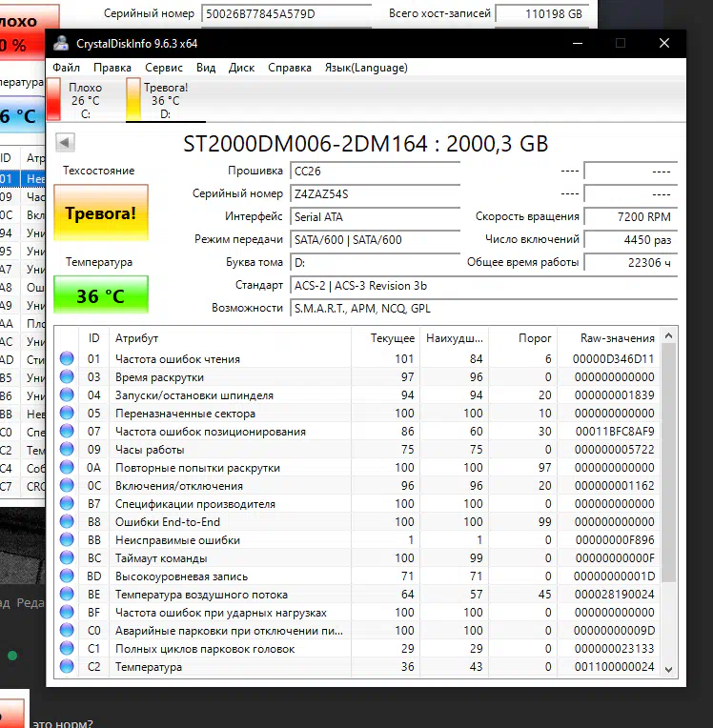Screen dimensions: 713x728
Task: Click the Буква тома field showing D:
Action: [x=375, y=262]
